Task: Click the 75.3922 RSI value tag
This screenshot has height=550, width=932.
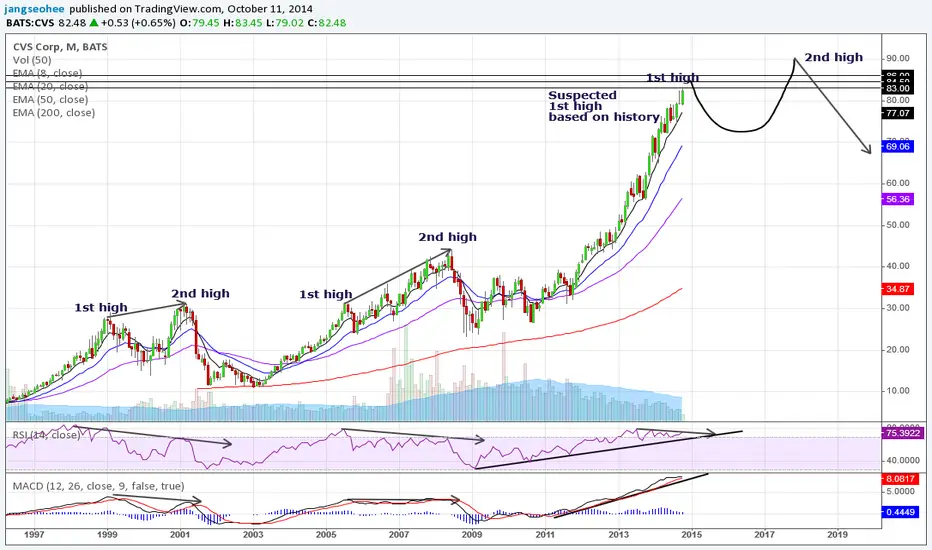Action: click(902, 433)
